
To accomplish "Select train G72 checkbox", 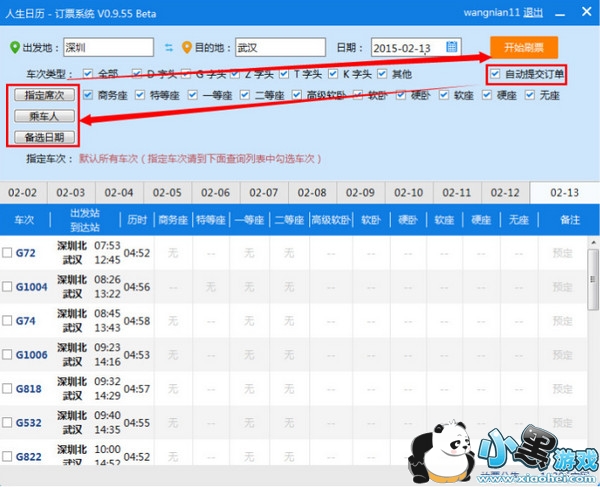I will (7, 252).
